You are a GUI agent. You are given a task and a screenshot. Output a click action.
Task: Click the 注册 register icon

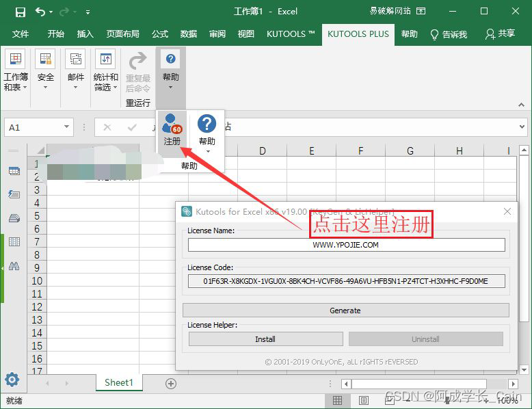[x=172, y=131]
